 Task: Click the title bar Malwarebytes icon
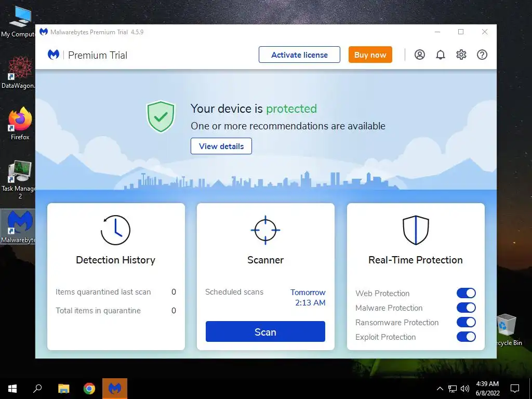pos(44,32)
